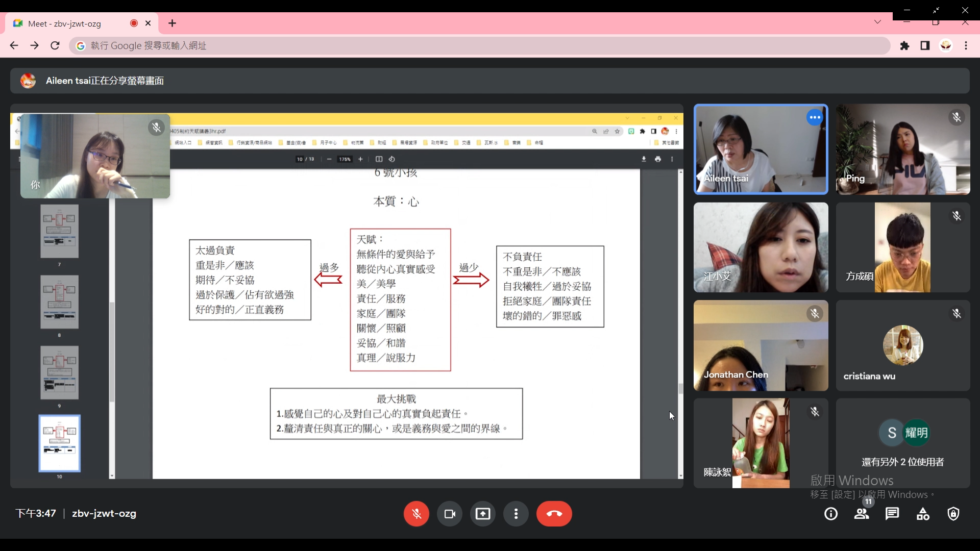
Task: Reload the current page
Action: (55, 46)
